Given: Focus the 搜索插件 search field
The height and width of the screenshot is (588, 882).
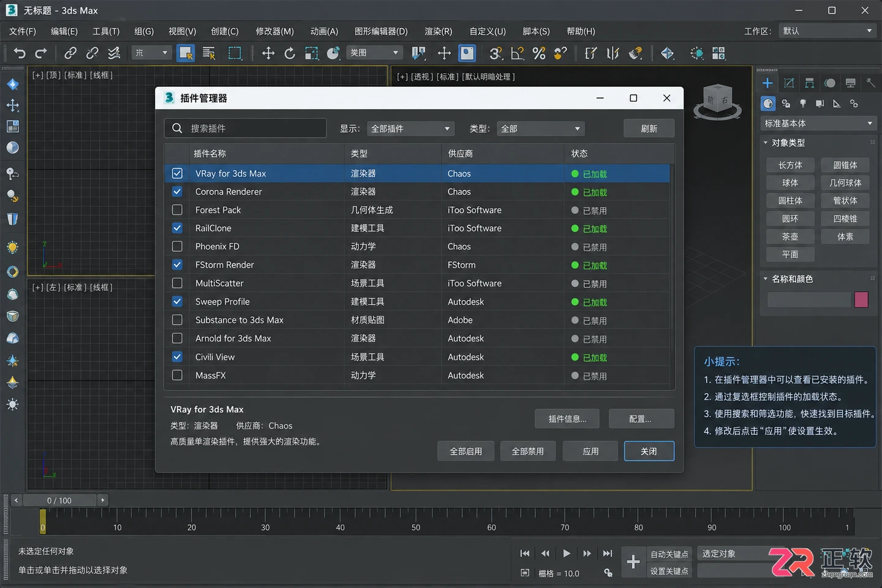Looking at the screenshot, I should click(x=245, y=129).
